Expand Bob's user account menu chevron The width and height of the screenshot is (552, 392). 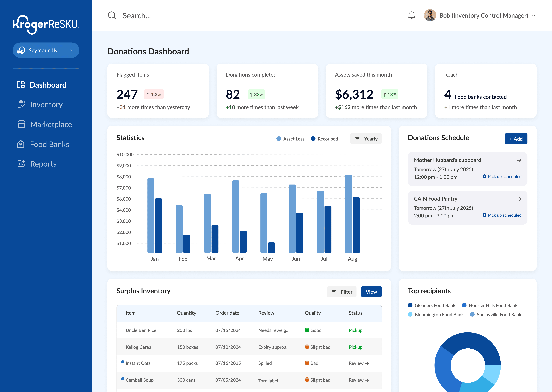[534, 15]
